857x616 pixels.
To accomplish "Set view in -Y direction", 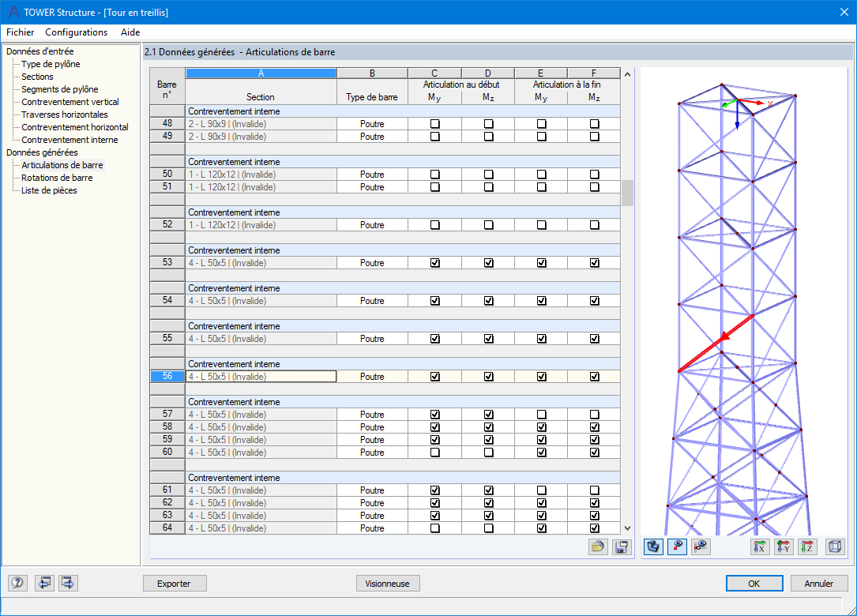I will (784, 547).
